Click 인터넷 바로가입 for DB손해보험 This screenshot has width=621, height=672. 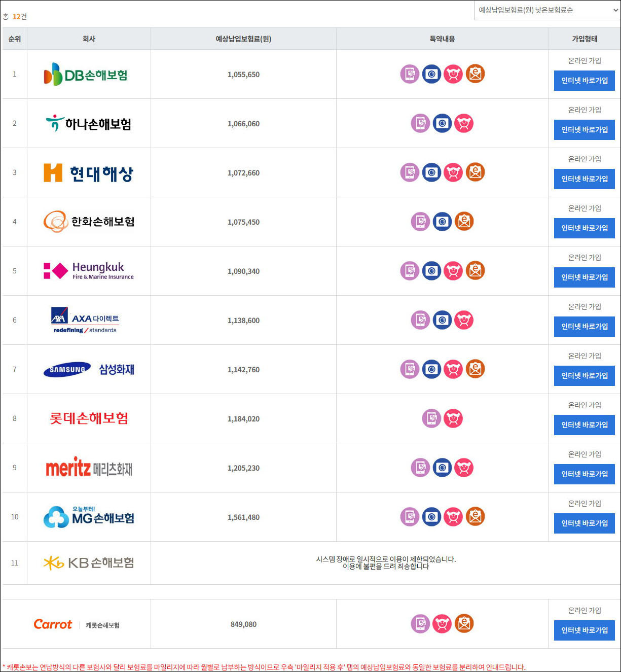click(x=585, y=81)
